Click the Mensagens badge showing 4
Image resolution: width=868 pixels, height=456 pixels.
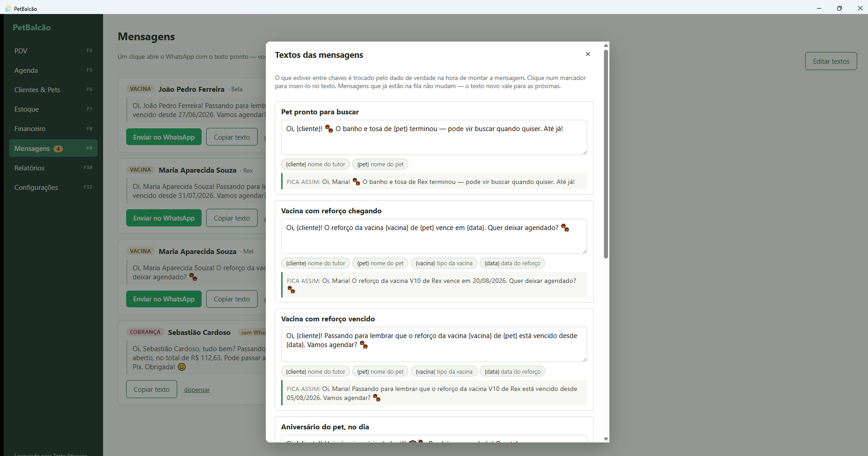pos(58,149)
